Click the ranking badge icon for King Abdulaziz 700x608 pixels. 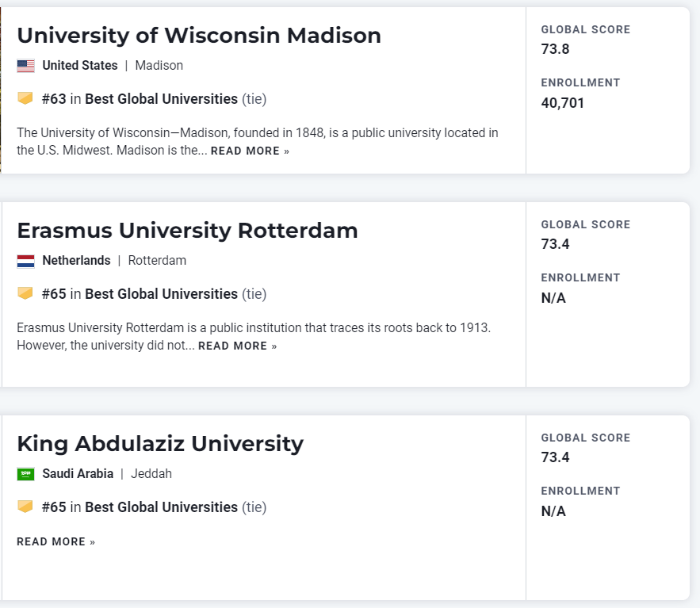click(x=25, y=507)
